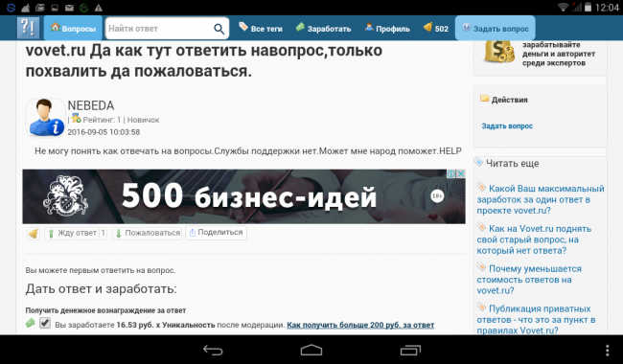
Task: Open Как на Vovet.ru поднять старый вопрос link
Action: pos(534,239)
